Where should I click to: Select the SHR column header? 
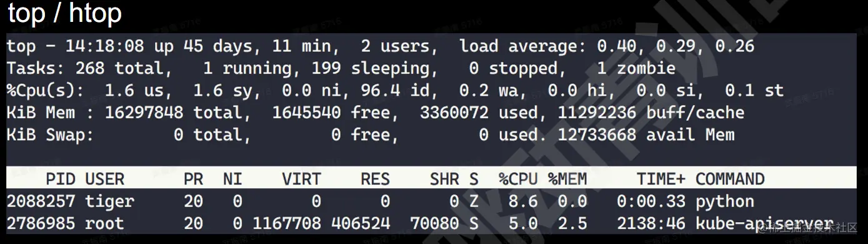[444, 180]
